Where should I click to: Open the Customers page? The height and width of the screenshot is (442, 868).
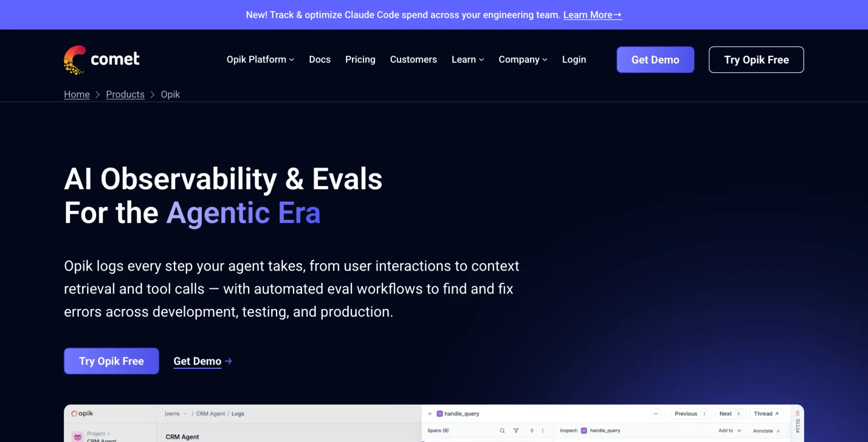coord(413,60)
